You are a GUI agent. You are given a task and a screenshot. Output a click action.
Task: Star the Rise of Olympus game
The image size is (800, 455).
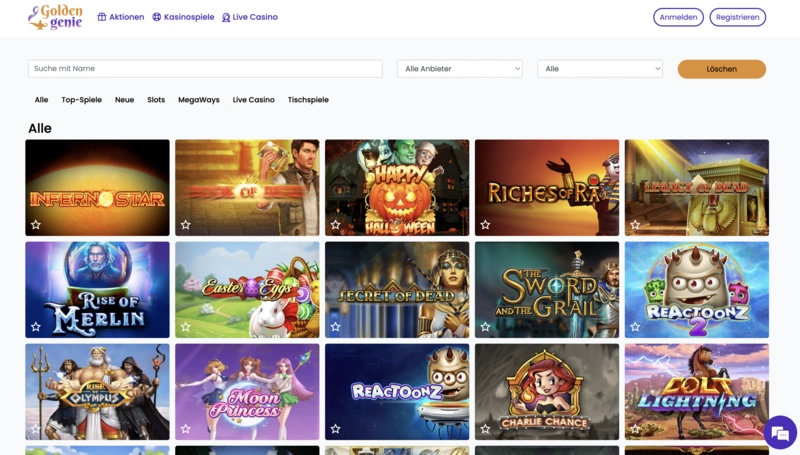coord(36,429)
